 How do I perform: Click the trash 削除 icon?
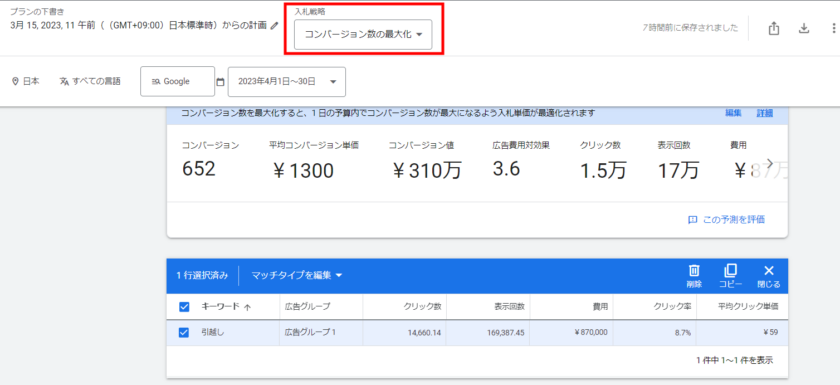[694, 270]
